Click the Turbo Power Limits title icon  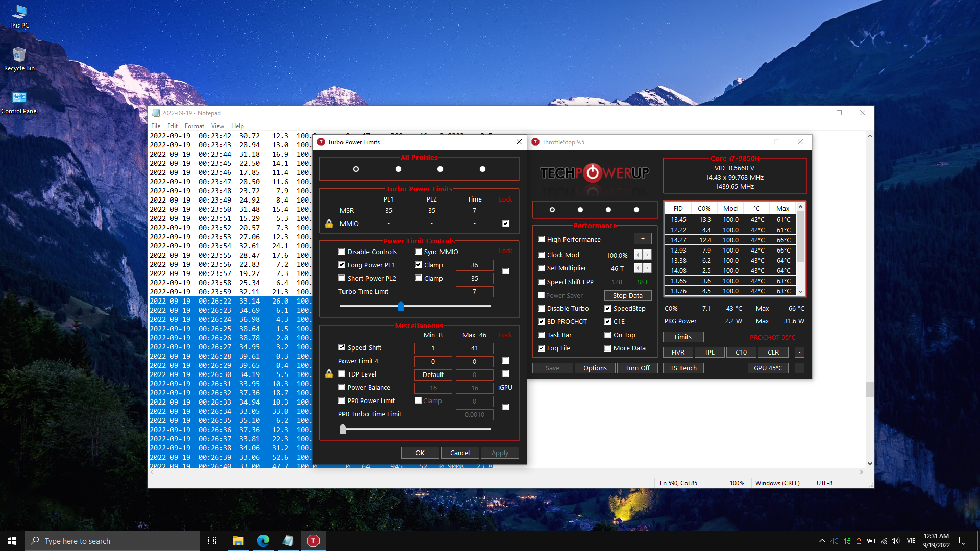(321, 142)
